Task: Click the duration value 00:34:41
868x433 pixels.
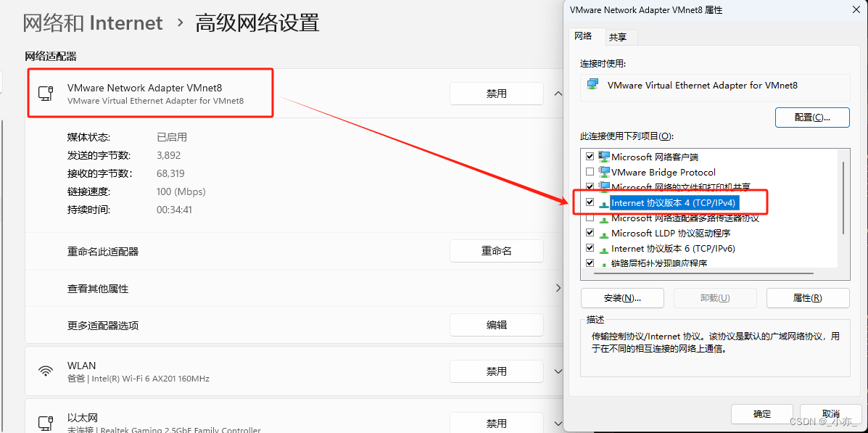Action: pyautogui.click(x=174, y=210)
